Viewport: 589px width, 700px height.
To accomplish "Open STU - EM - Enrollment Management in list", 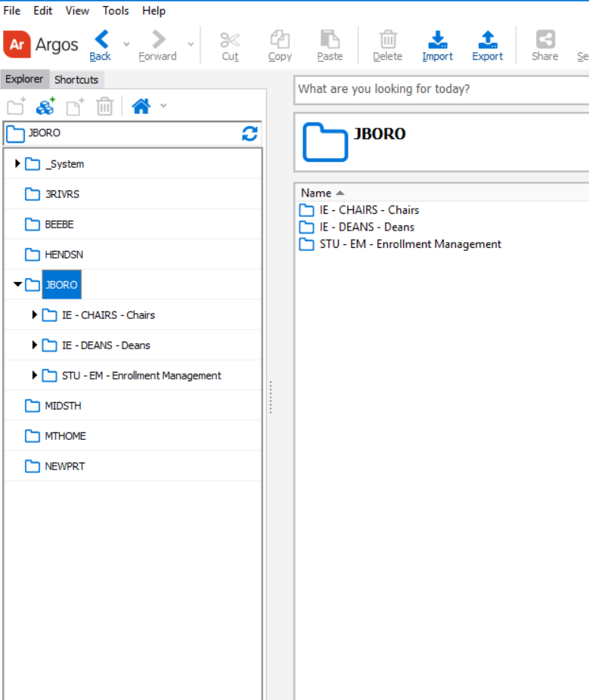I will coord(410,243).
